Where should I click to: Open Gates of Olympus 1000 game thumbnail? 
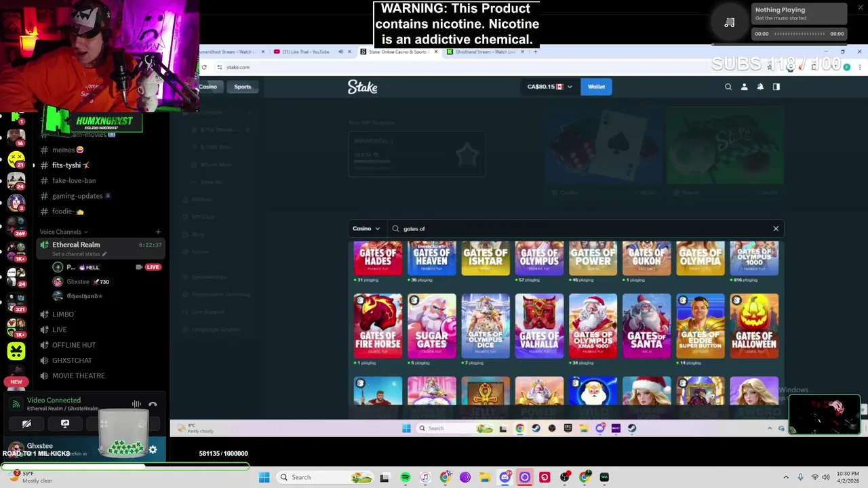click(754, 259)
